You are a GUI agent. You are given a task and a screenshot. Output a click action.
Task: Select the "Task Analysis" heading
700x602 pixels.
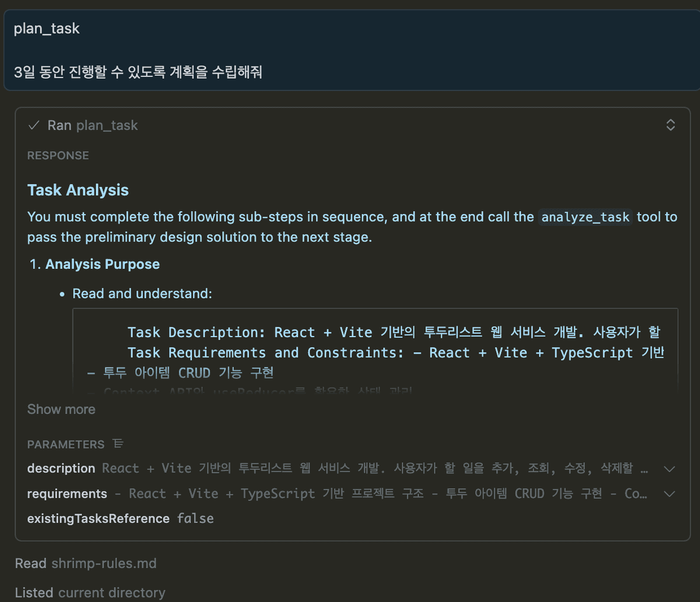(78, 190)
